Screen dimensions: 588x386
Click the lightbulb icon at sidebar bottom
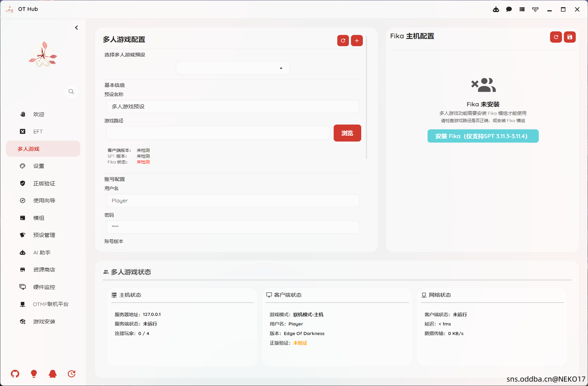point(34,374)
